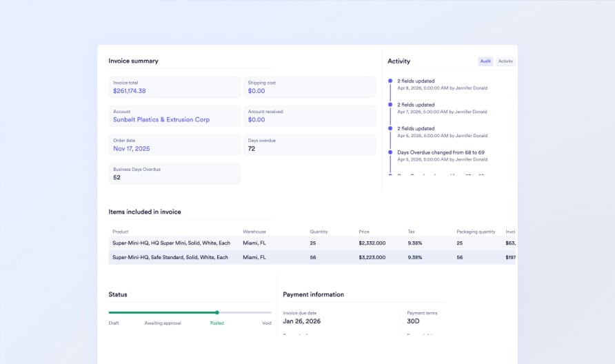
Task: Switch to the Activity tab toggle
Action: 505,61
